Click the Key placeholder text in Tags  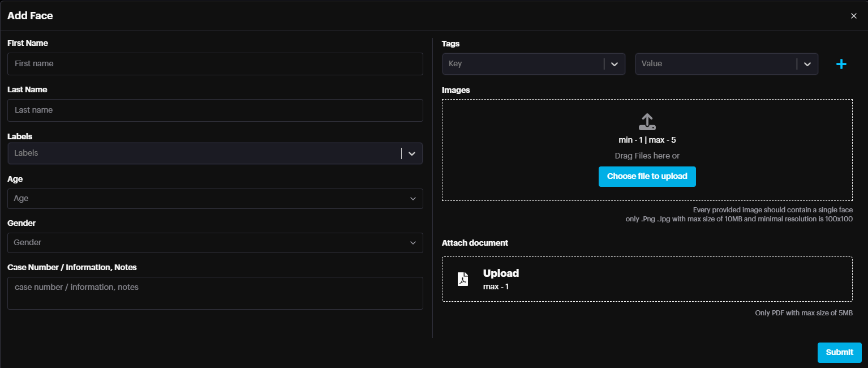click(456, 64)
